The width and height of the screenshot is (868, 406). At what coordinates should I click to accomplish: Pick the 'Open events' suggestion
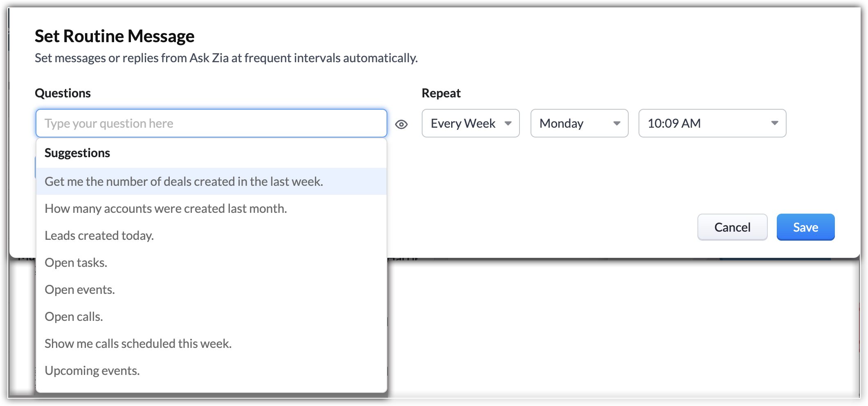79,289
